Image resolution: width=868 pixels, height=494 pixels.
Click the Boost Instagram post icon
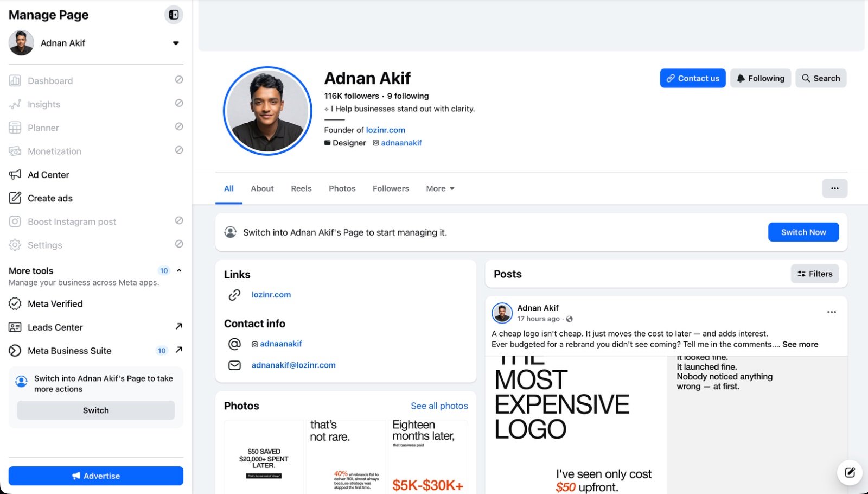click(x=15, y=221)
